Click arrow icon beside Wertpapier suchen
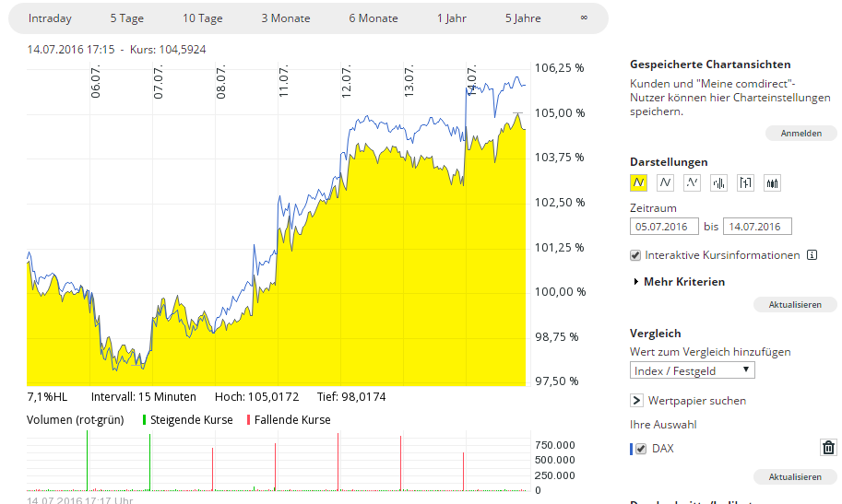842x504 pixels. tap(636, 401)
